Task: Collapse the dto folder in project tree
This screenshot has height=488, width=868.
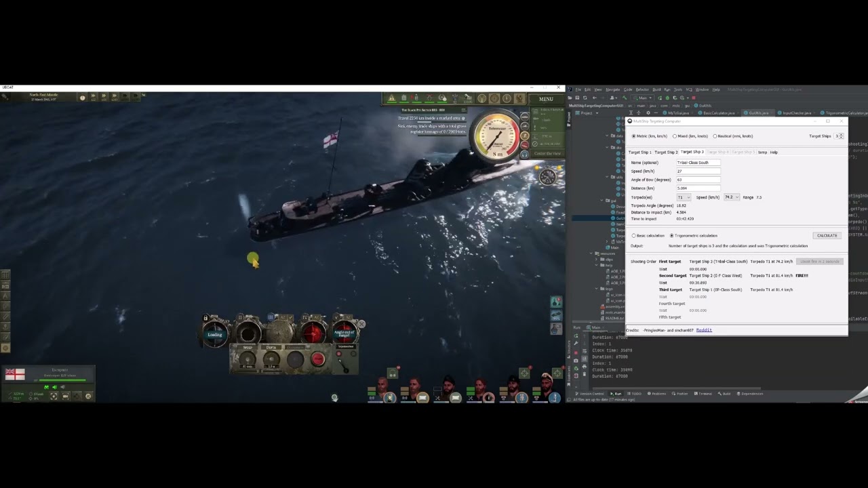Action: pyautogui.click(x=607, y=147)
